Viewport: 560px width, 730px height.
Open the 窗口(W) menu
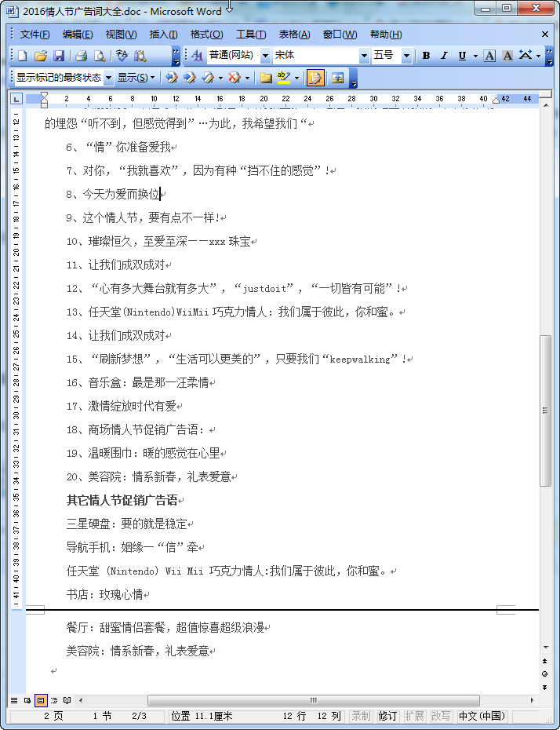tap(340, 35)
